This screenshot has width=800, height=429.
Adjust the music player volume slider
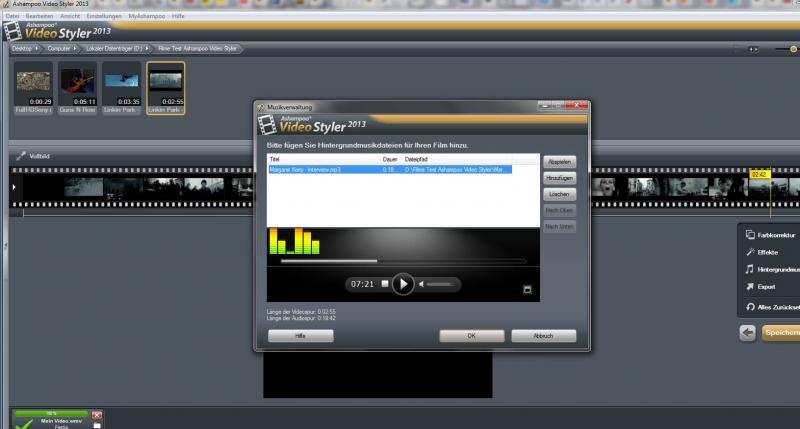(439, 284)
